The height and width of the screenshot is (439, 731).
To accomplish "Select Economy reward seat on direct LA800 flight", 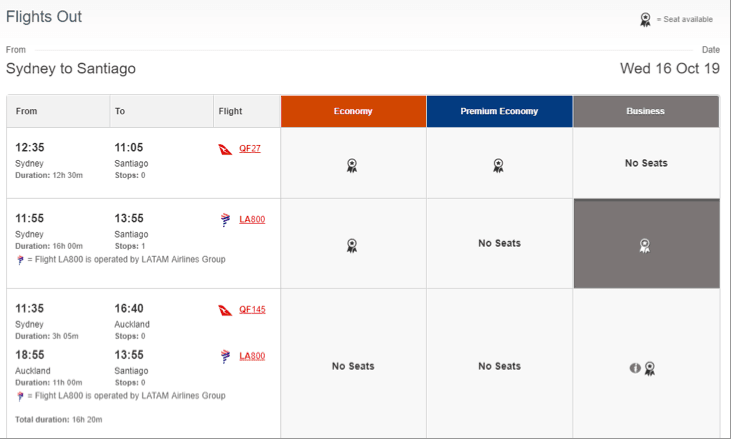I will tap(352, 245).
